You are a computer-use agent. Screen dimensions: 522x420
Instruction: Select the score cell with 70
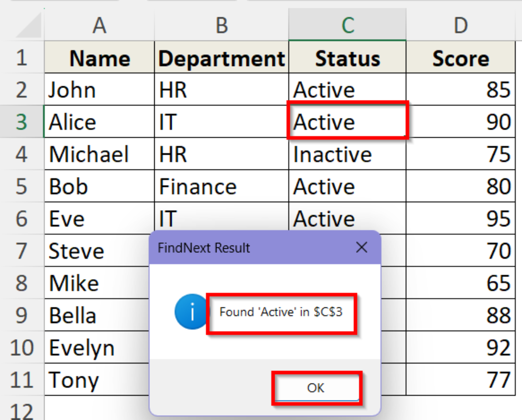[x=460, y=251]
